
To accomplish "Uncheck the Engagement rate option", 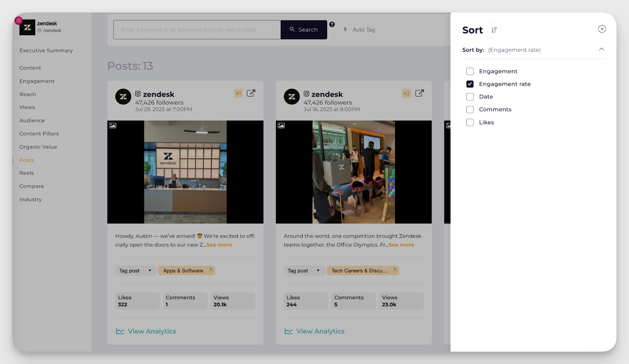I will coord(470,84).
